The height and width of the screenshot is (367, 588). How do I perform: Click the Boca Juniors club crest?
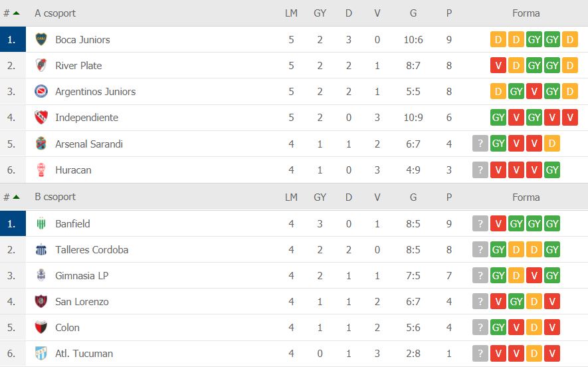pos(41,39)
